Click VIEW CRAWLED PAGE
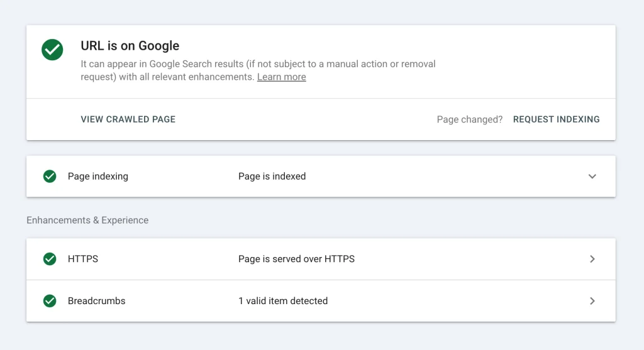Screen dimensions: 644x350 [x=128, y=119]
